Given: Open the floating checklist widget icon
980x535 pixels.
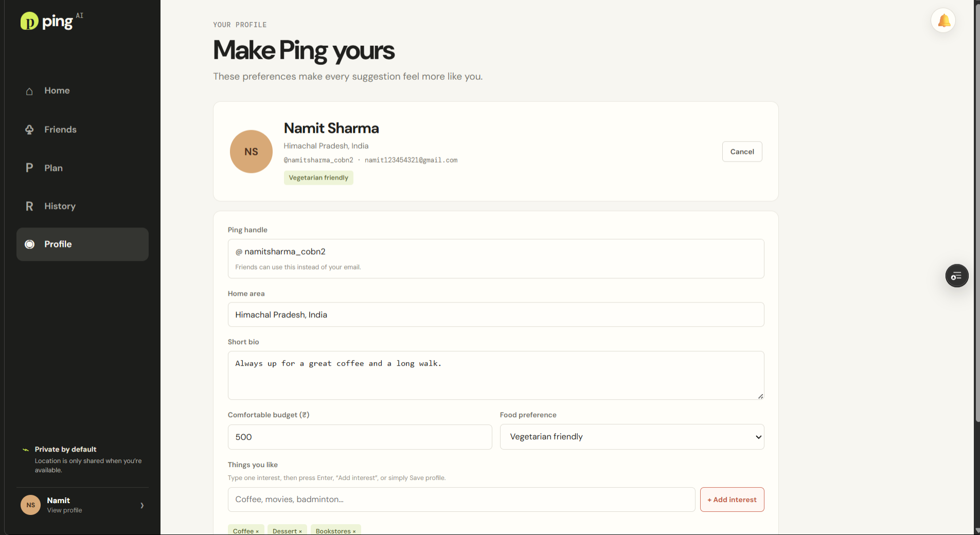Looking at the screenshot, I should 957,276.
